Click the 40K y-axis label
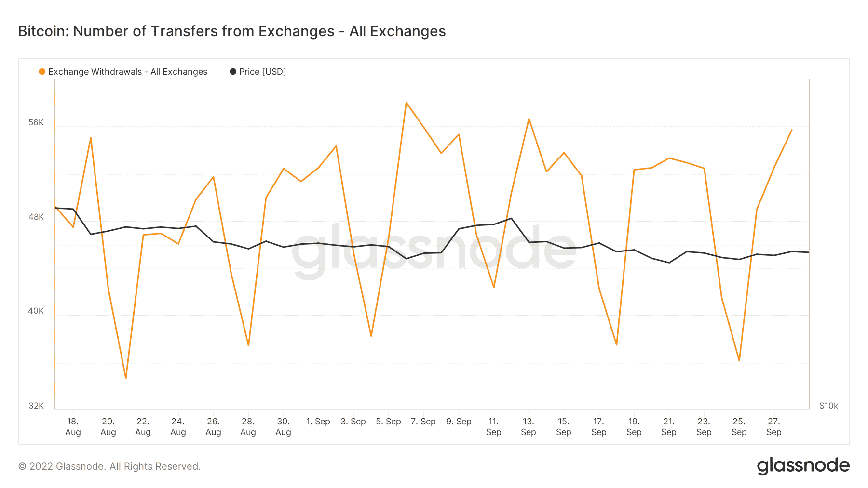The height and width of the screenshot is (488, 868). click(36, 311)
